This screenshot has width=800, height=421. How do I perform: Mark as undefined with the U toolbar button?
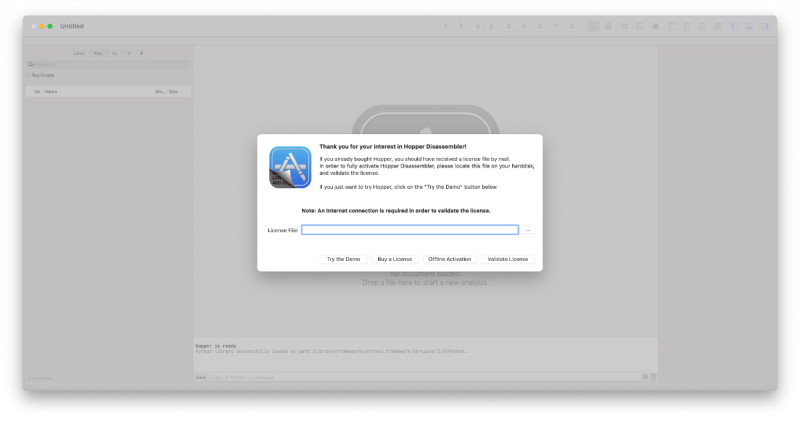click(572, 26)
